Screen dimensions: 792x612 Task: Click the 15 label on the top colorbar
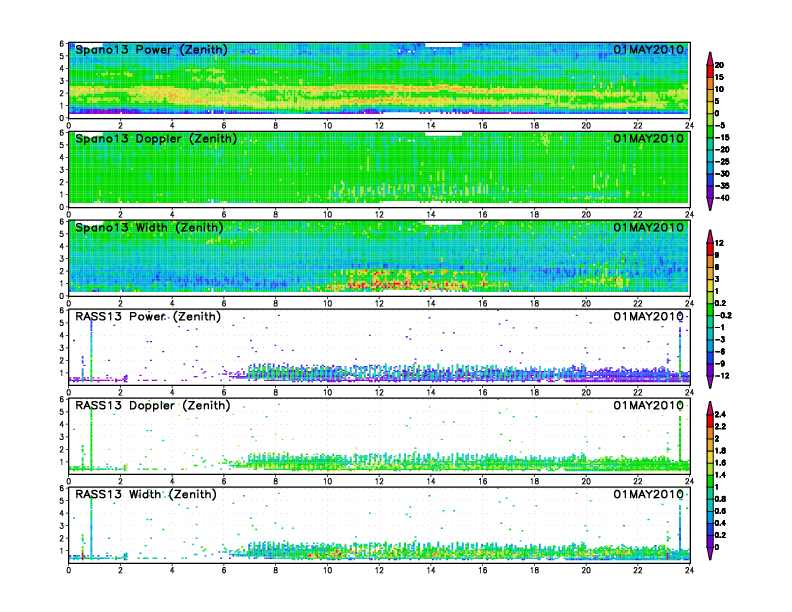point(719,77)
